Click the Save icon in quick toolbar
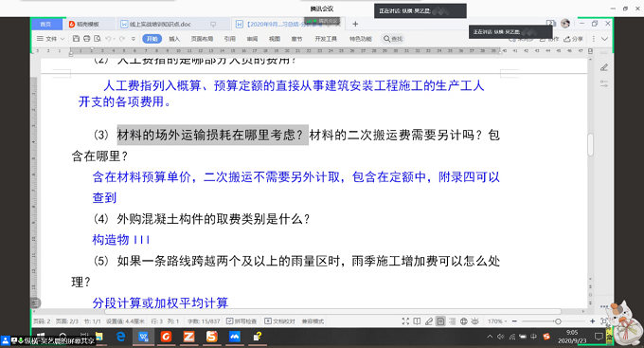 point(76,39)
